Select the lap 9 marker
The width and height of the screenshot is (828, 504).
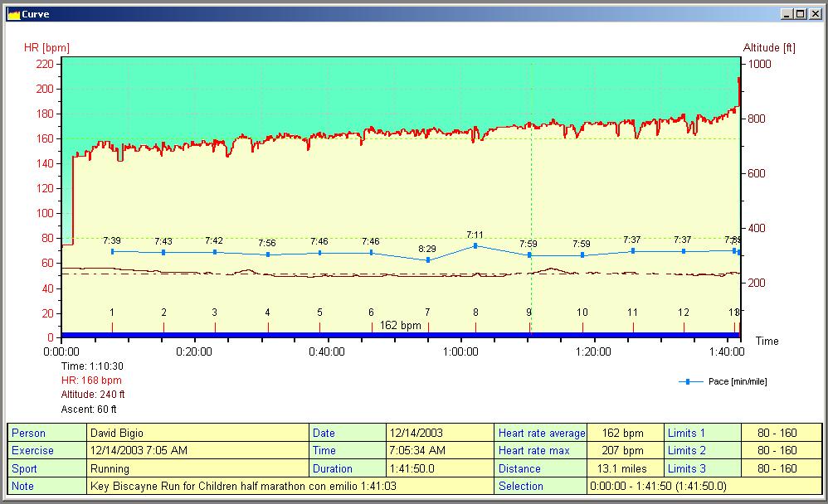(529, 326)
